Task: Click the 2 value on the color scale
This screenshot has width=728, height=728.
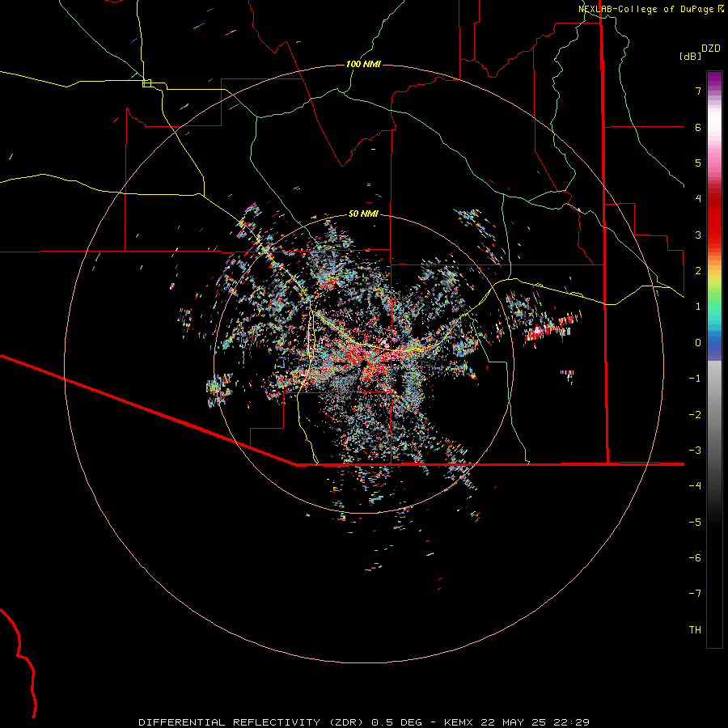Action: tap(698, 271)
